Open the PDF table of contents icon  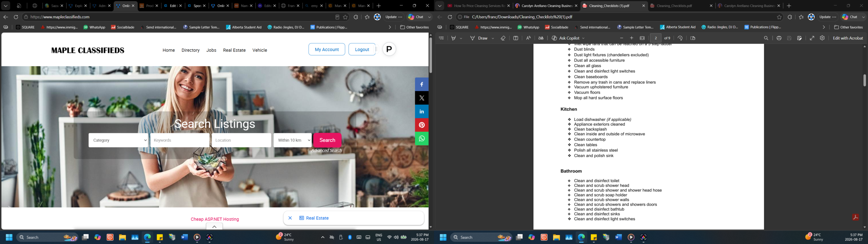tap(441, 38)
